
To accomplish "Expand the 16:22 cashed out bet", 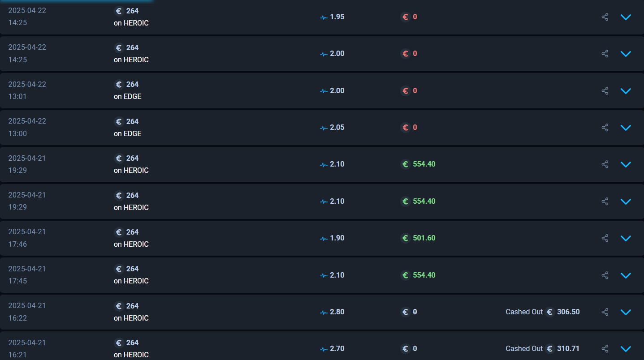I will point(626,312).
